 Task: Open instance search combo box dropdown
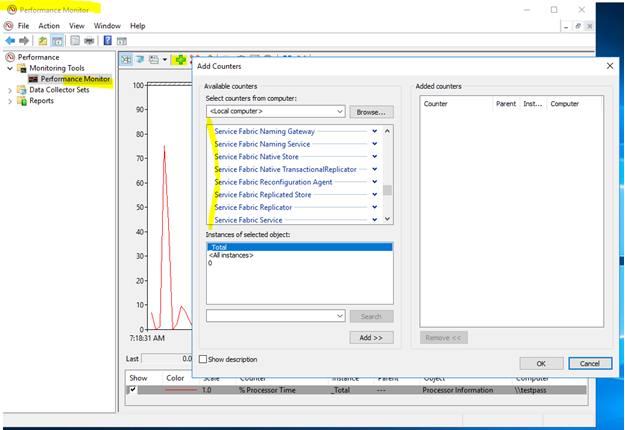(340, 316)
